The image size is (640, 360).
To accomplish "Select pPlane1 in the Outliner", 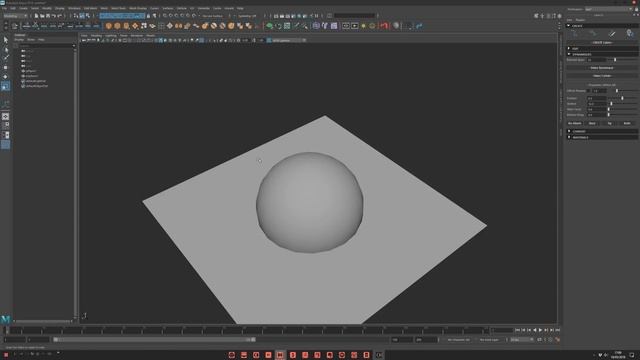I will (30, 71).
